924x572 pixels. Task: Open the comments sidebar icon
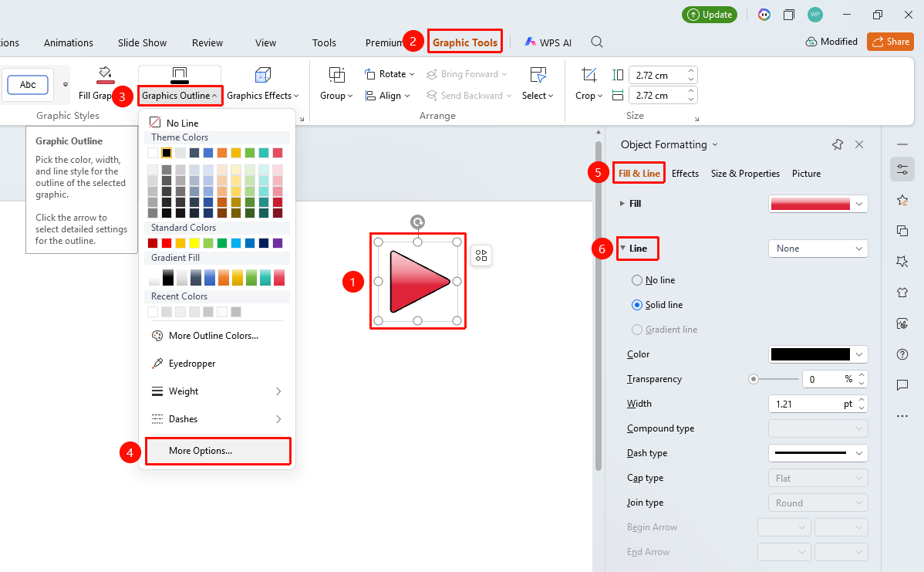click(902, 385)
